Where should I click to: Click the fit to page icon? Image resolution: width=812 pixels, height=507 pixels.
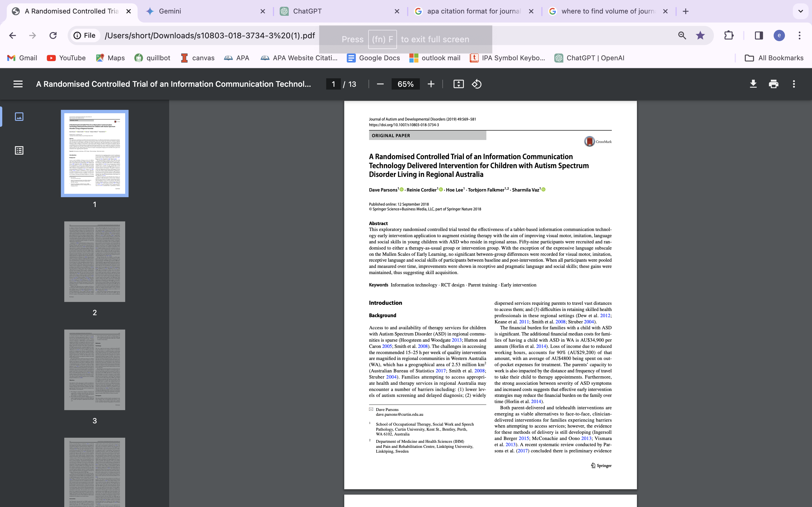458,84
